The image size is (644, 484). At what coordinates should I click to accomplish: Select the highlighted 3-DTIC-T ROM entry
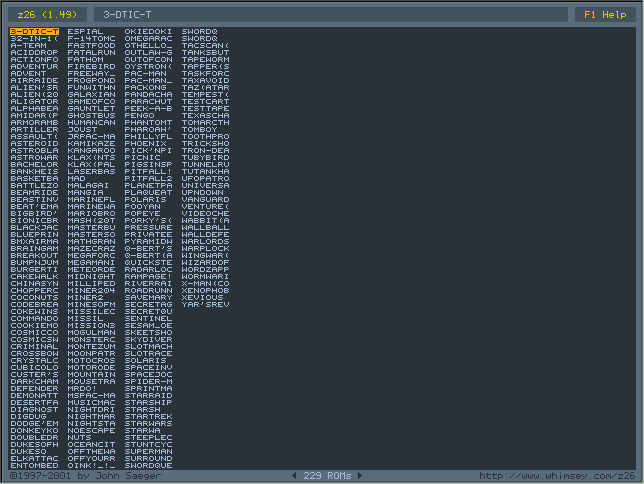coord(34,31)
